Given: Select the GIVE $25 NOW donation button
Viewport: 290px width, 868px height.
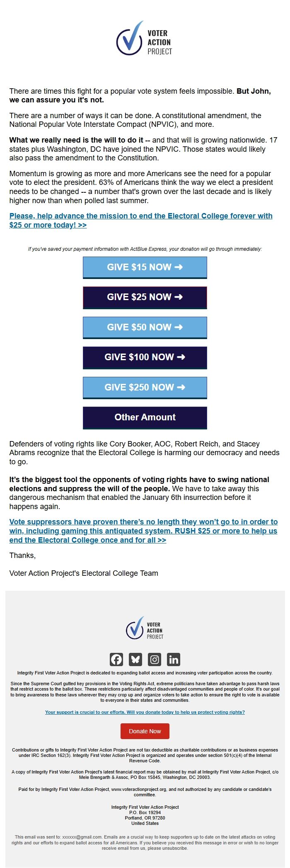Looking at the screenshot, I should (x=145, y=297).
